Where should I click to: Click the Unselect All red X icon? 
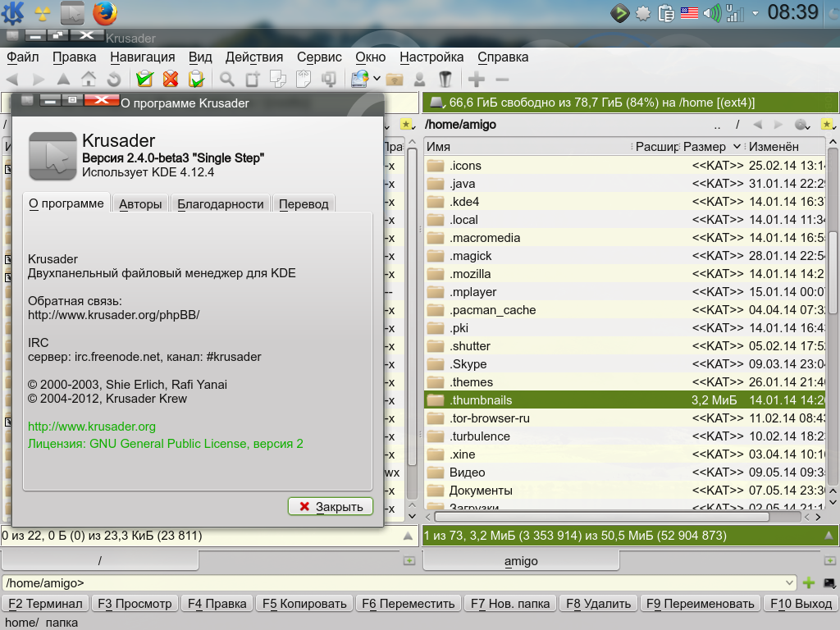(171, 80)
